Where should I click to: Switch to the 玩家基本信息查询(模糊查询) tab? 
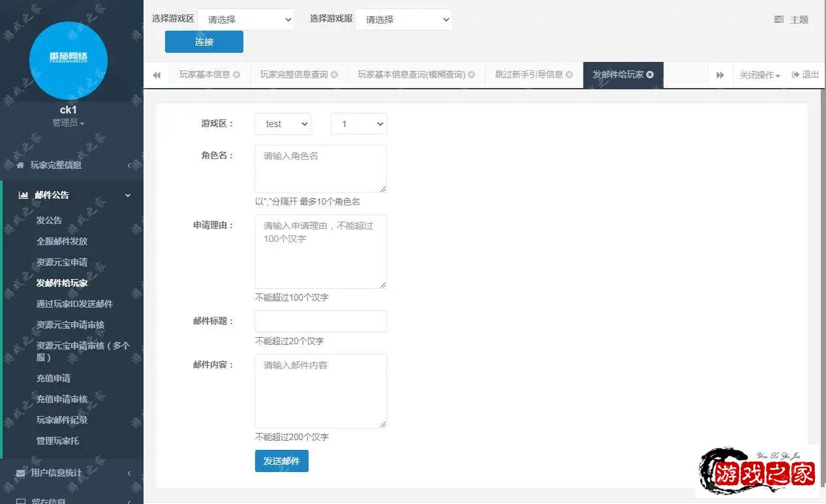411,74
